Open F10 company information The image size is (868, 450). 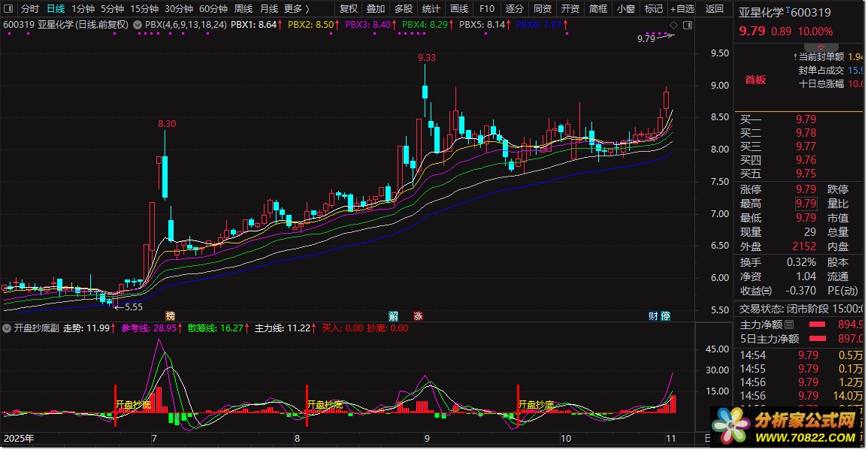point(486,9)
